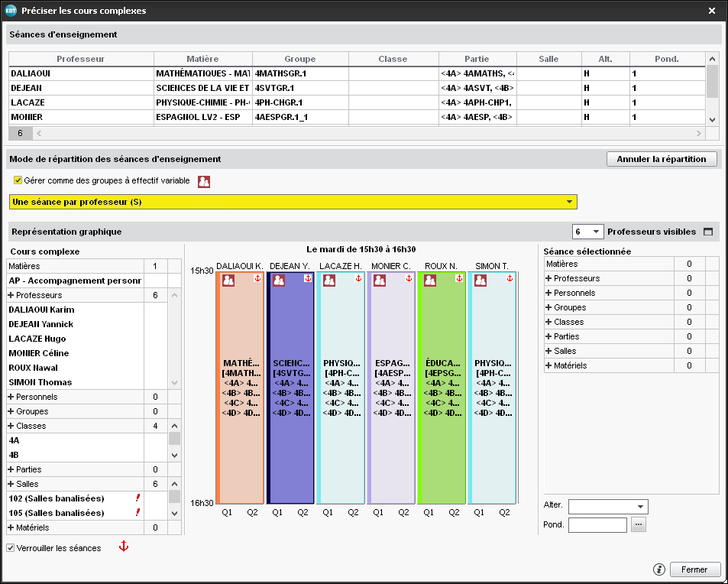Click the down arrow of sessions table scrollbar
The height and width of the screenshot is (584, 728).
tap(712, 120)
